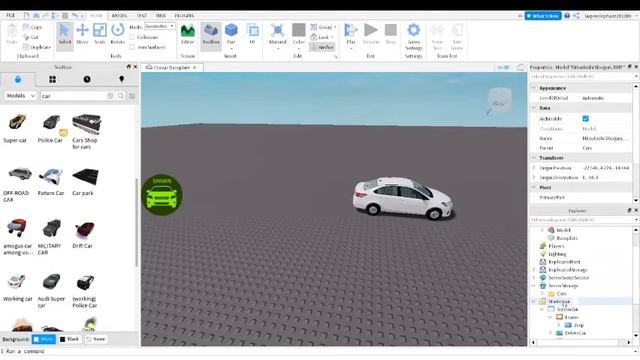Open the Group dropdown arrow
This screenshot has height=360, width=640.
[335, 27]
